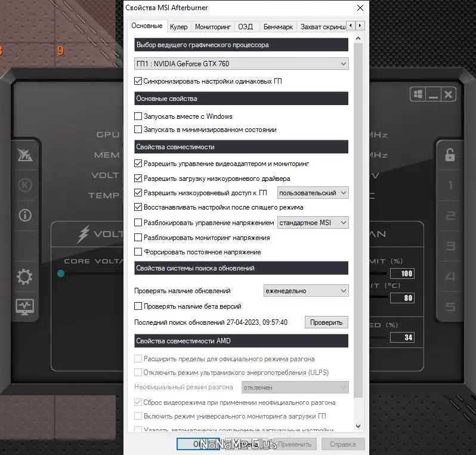Viewport: 476px width, 455px height.
Task: Click the Последний поиск обновлений date text
Action: click(x=211, y=322)
